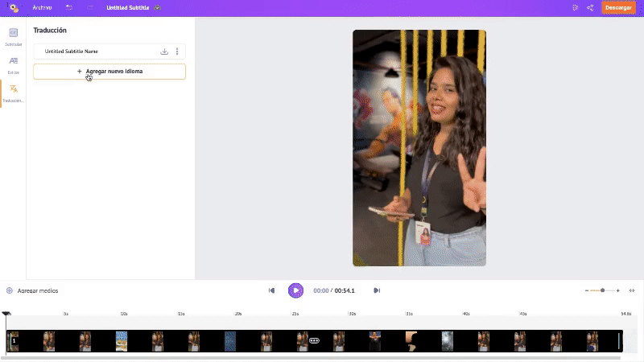
Task: Select the Traducción sidebar tab
Action: tap(13, 93)
